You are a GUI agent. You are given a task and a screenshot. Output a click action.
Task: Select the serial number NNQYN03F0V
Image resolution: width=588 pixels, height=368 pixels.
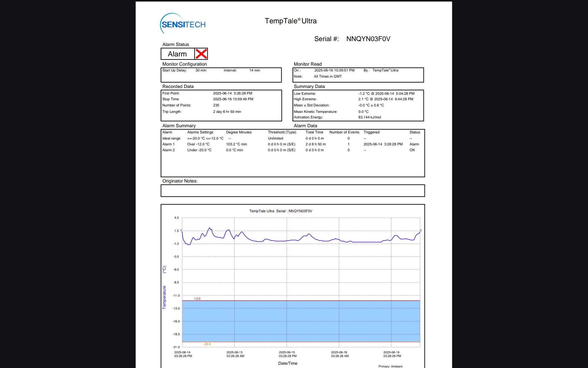[x=368, y=39]
